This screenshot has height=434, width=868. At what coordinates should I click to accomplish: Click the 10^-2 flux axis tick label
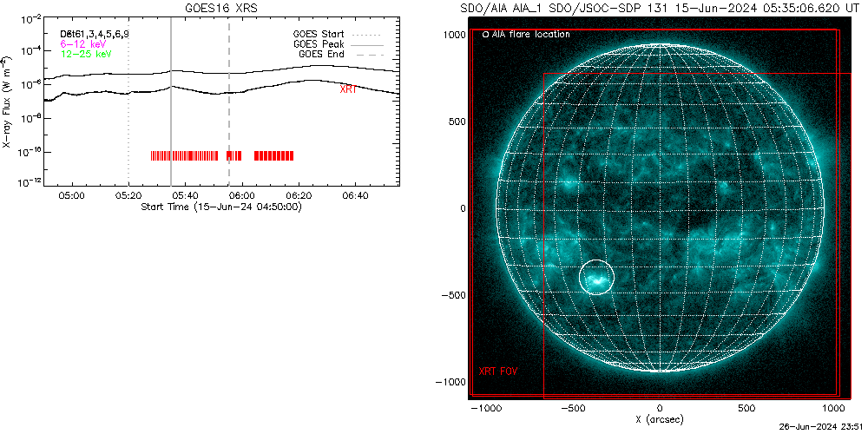(30, 19)
